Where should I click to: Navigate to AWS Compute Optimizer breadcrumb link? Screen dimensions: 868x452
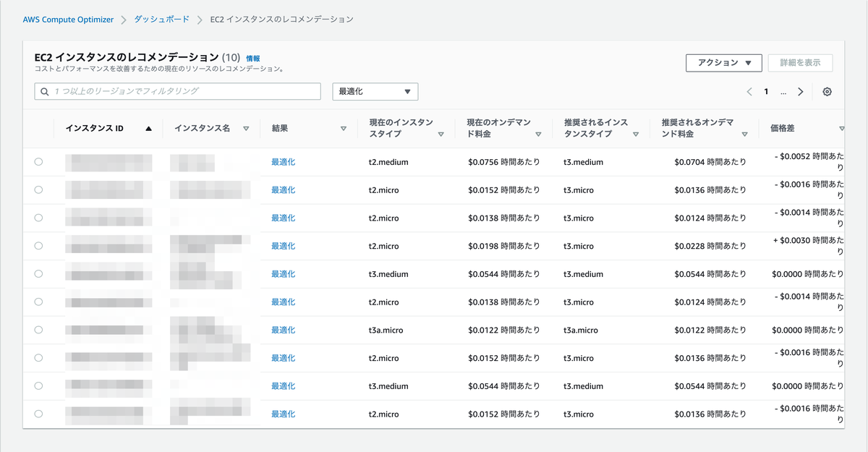[68, 20]
